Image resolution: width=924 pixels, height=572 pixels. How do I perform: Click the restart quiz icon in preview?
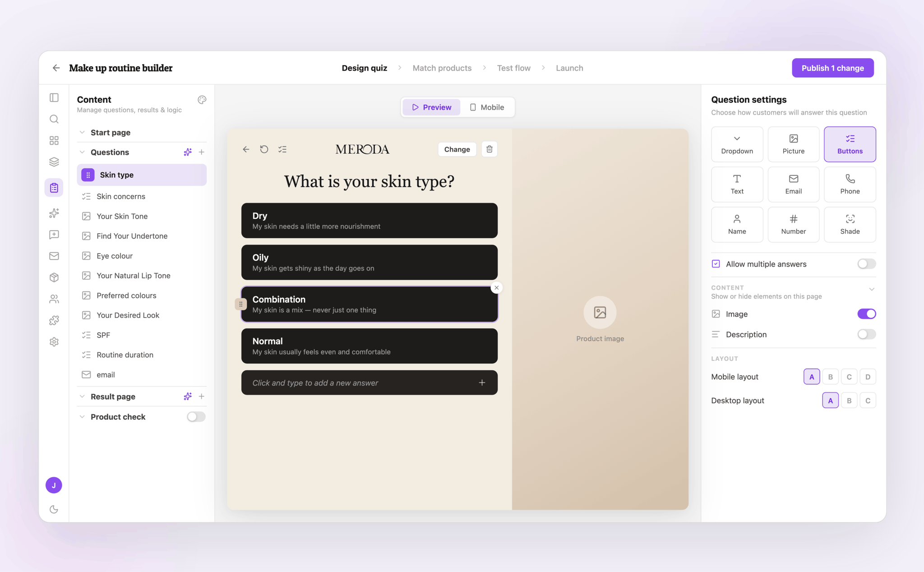pos(264,149)
